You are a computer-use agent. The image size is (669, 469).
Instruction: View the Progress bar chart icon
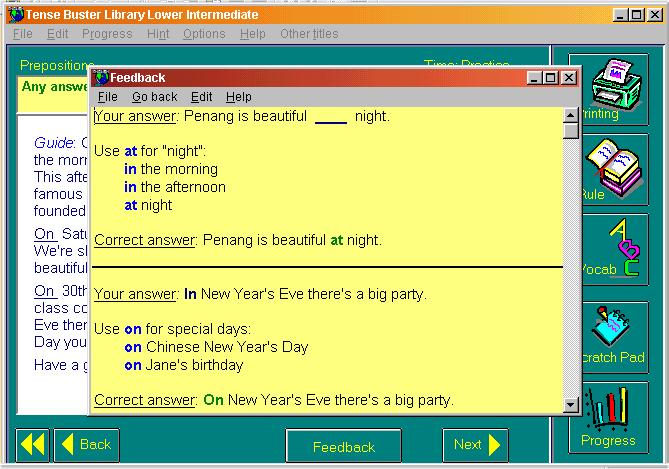(610, 411)
